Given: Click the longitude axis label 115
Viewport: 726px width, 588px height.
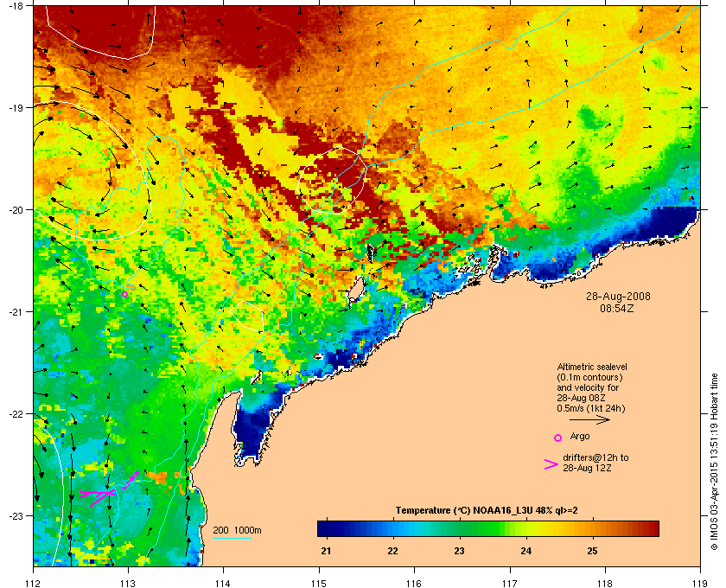Looking at the screenshot, I should (319, 583).
